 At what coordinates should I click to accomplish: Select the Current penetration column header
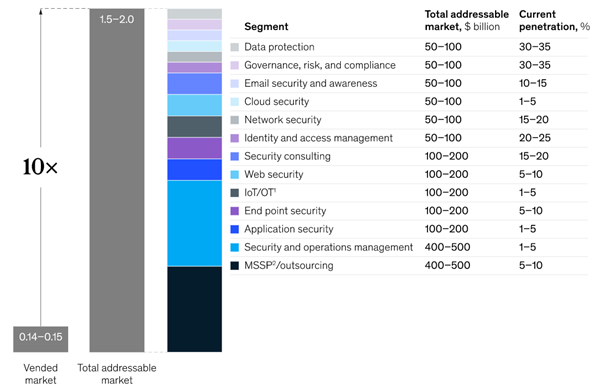554,21
